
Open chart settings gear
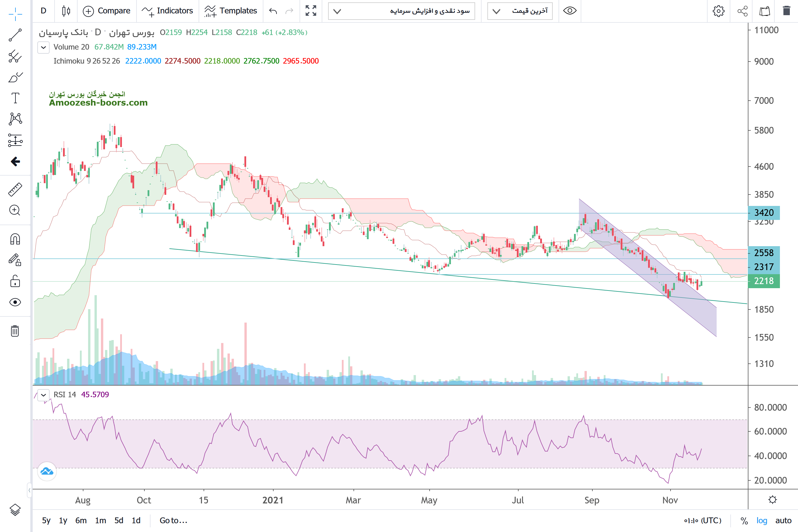point(718,11)
